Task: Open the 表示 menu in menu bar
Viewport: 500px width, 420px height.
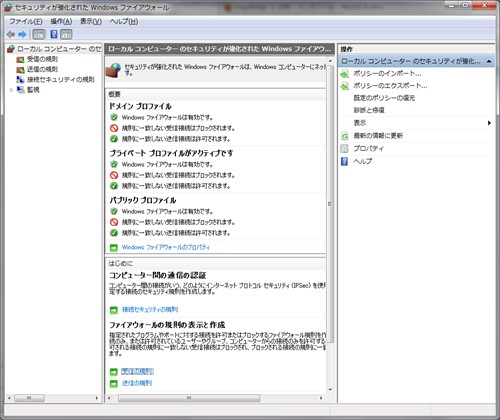Action: [x=91, y=21]
